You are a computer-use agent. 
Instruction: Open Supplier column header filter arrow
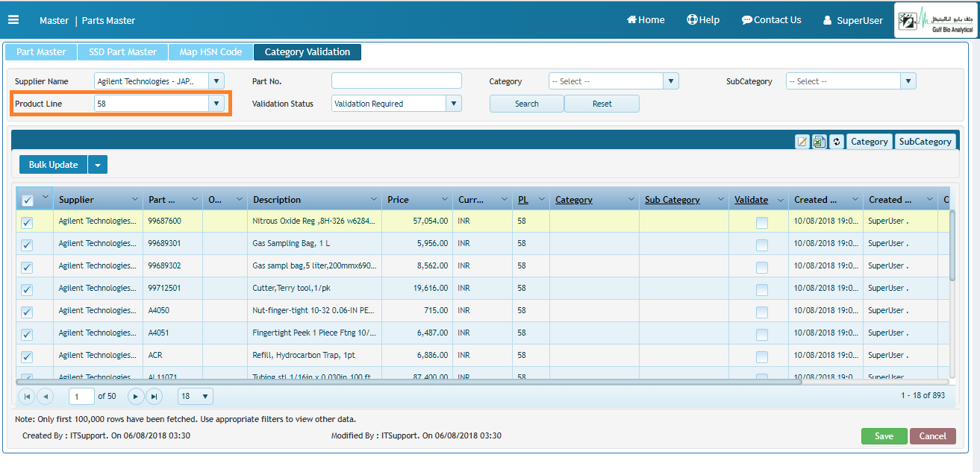[135, 199]
